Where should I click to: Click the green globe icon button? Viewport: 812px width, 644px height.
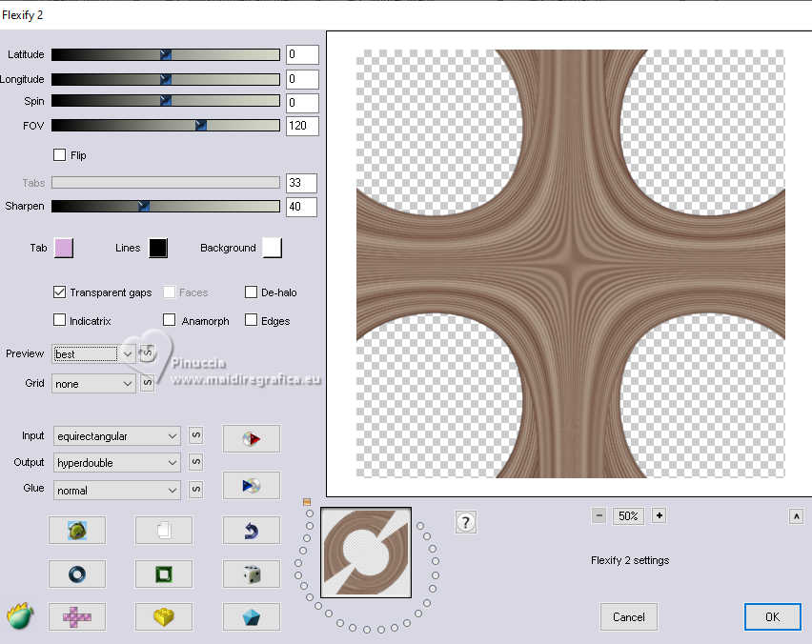click(77, 530)
